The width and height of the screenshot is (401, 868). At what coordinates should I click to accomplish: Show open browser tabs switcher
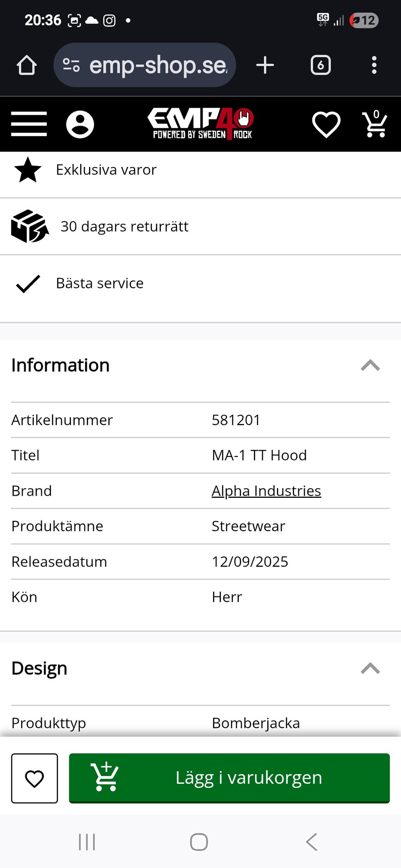[320, 65]
